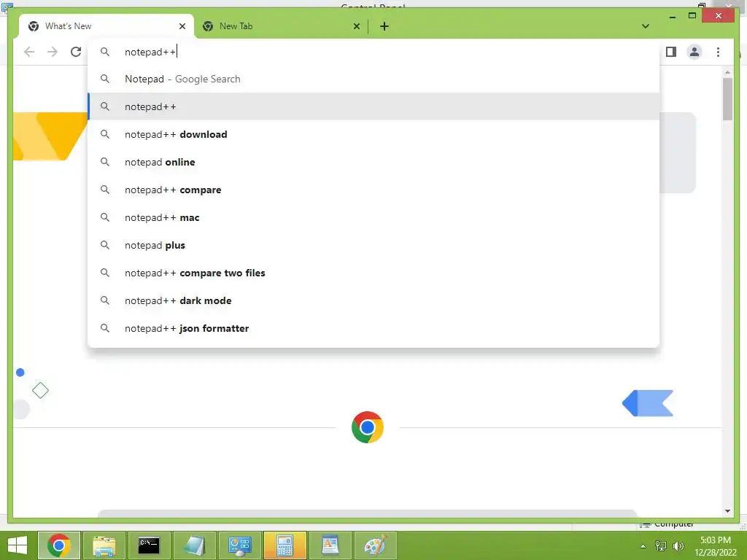The width and height of the screenshot is (747, 560).
Task: Choose notepad online suggestion
Action: (x=373, y=162)
